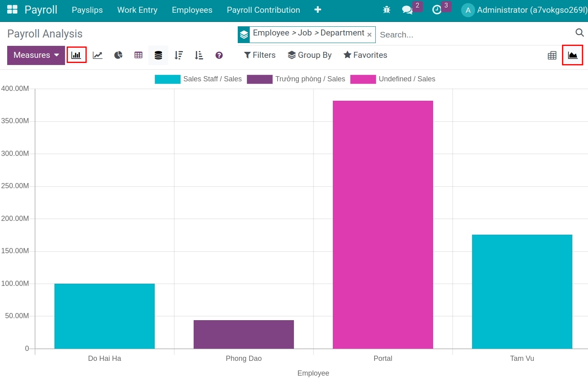The width and height of the screenshot is (588, 378).
Task: Open the apps grid menu icon
Action: pyautogui.click(x=12, y=9)
